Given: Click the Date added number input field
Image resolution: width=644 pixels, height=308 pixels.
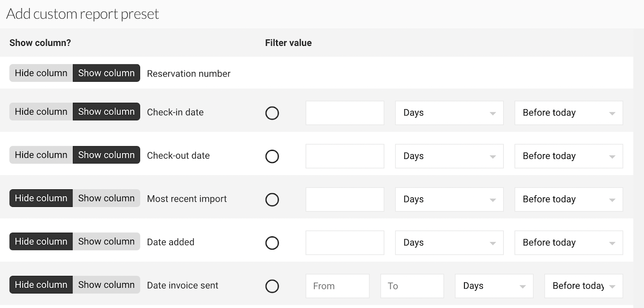Looking at the screenshot, I should (345, 243).
